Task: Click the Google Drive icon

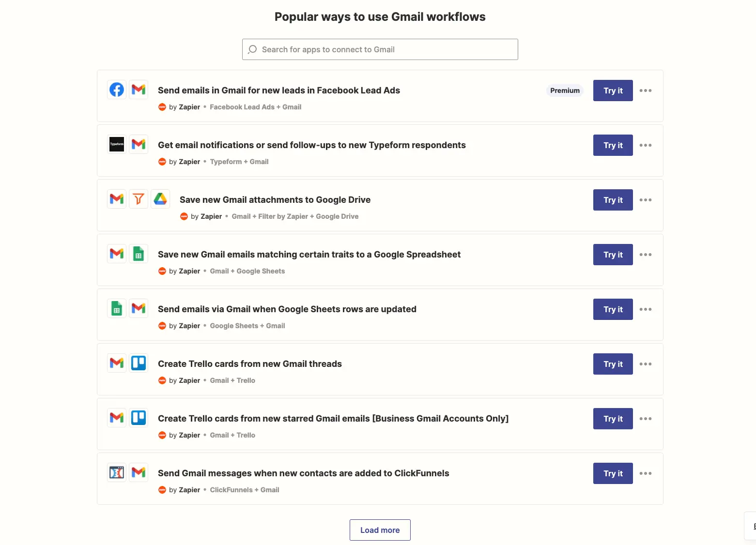Action: coord(160,199)
